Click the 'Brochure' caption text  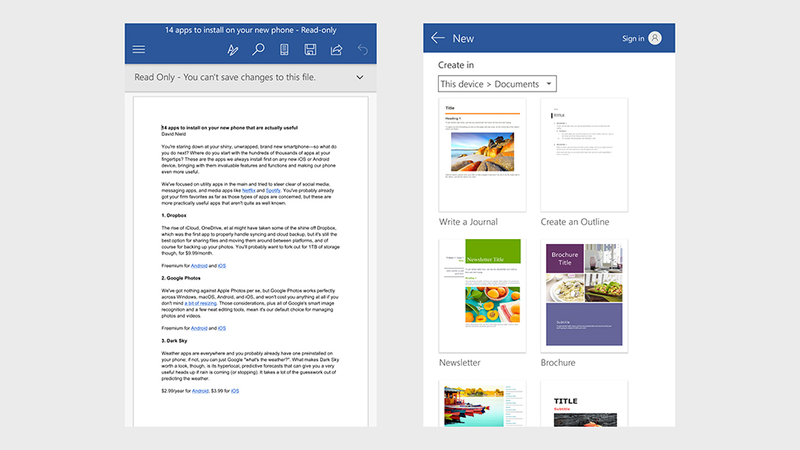tap(558, 363)
